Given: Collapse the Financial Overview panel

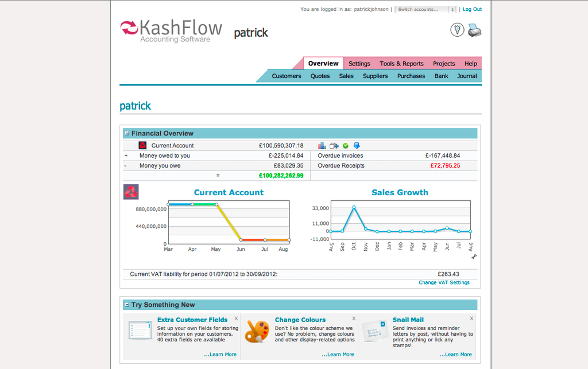Looking at the screenshot, I should pos(127,133).
